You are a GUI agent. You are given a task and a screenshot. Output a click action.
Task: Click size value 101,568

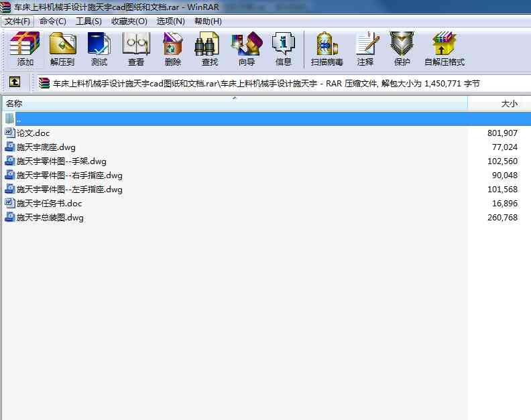click(502, 189)
